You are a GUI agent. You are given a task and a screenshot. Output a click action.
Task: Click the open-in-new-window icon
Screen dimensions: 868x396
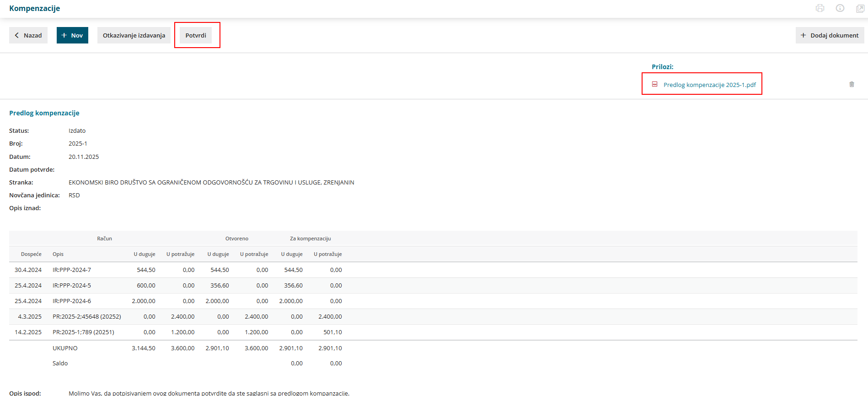click(860, 8)
